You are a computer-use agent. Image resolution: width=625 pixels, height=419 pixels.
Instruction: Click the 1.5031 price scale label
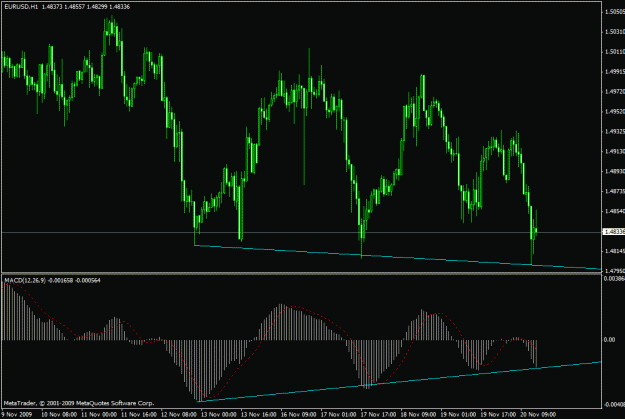tap(615, 31)
